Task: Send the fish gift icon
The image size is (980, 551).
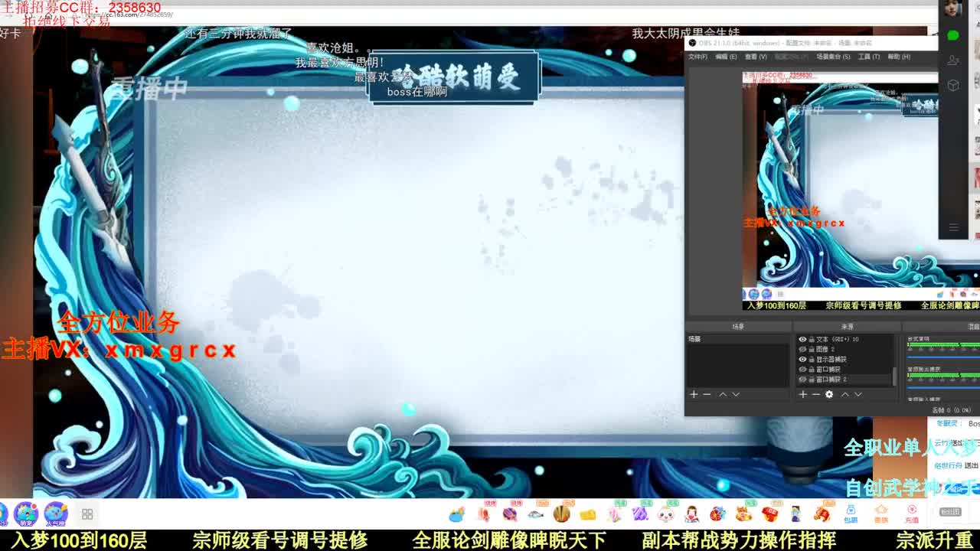Action: [x=535, y=514]
